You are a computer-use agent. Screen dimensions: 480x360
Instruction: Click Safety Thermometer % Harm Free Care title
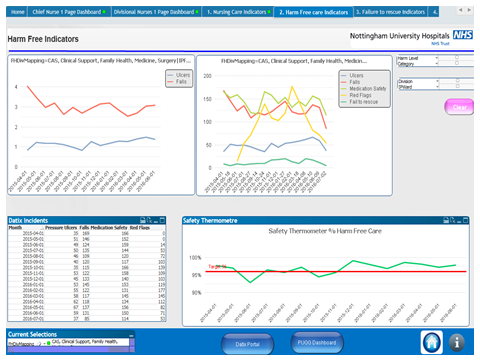(x=325, y=231)
